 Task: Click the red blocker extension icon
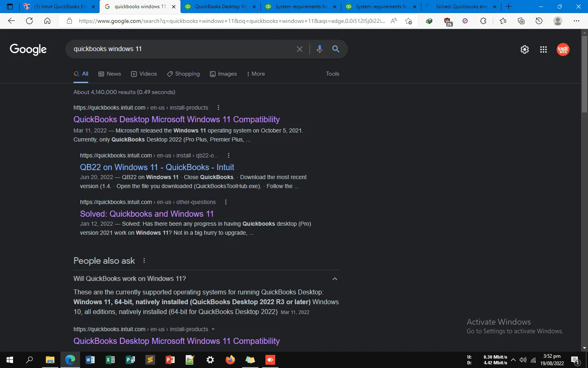coord(465,21)
